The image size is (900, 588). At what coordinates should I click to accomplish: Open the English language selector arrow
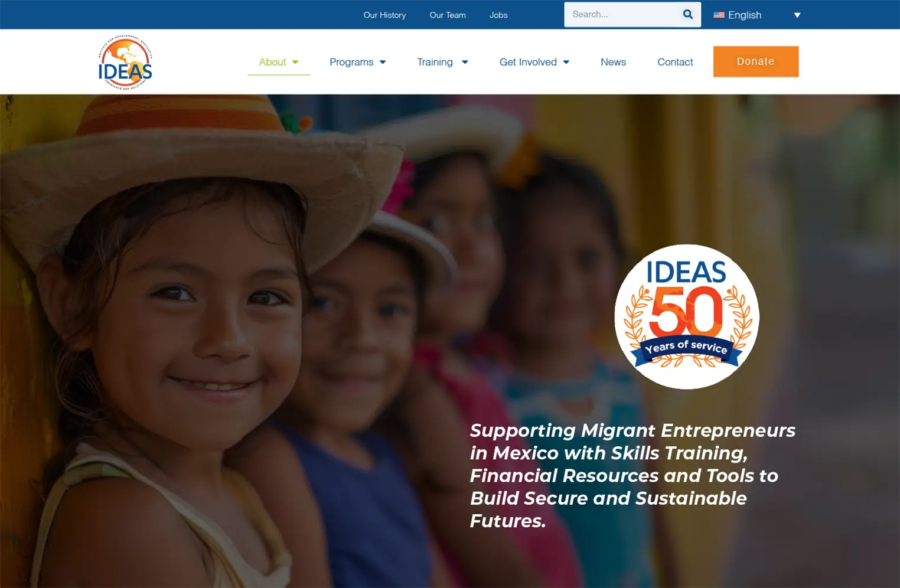click(797, 15)
